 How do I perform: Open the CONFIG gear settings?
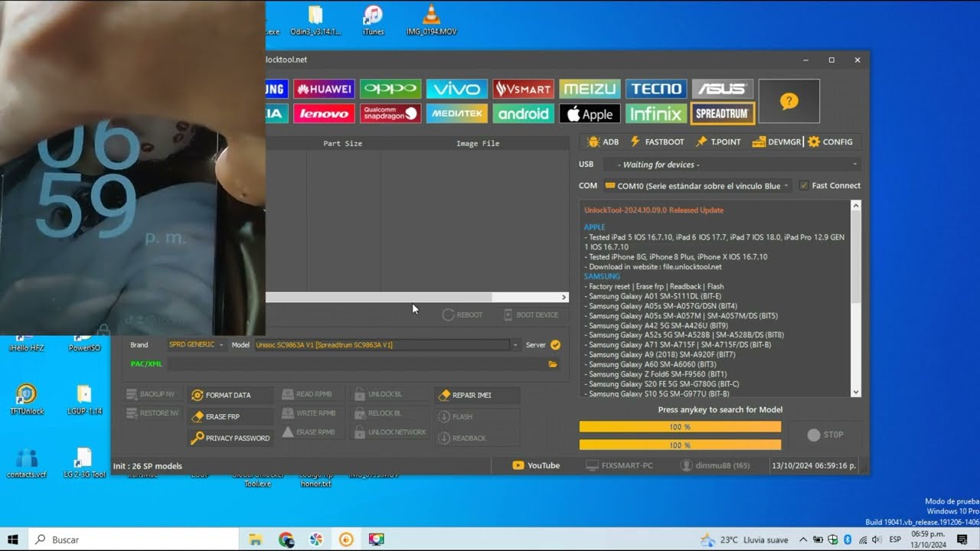click(x=830, y=142)
